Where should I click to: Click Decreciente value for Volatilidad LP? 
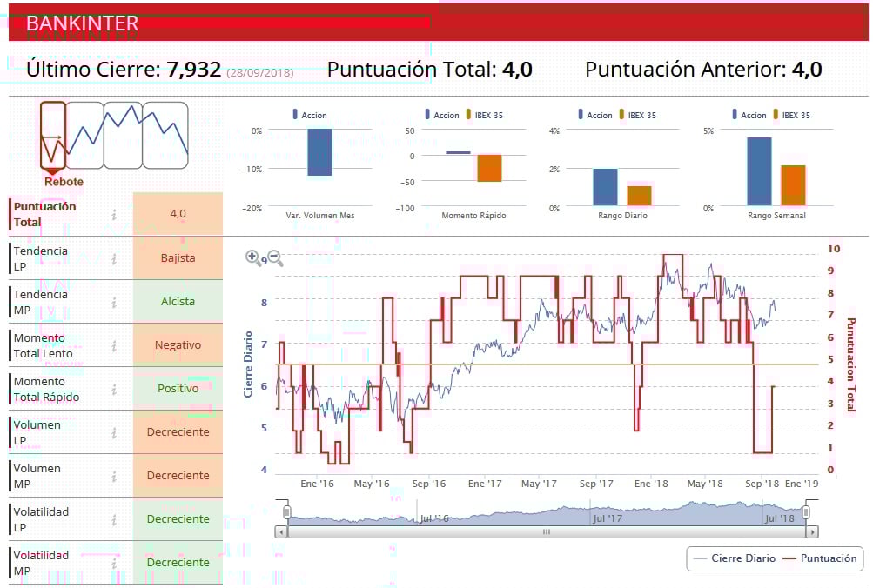[x=178, y=518]
